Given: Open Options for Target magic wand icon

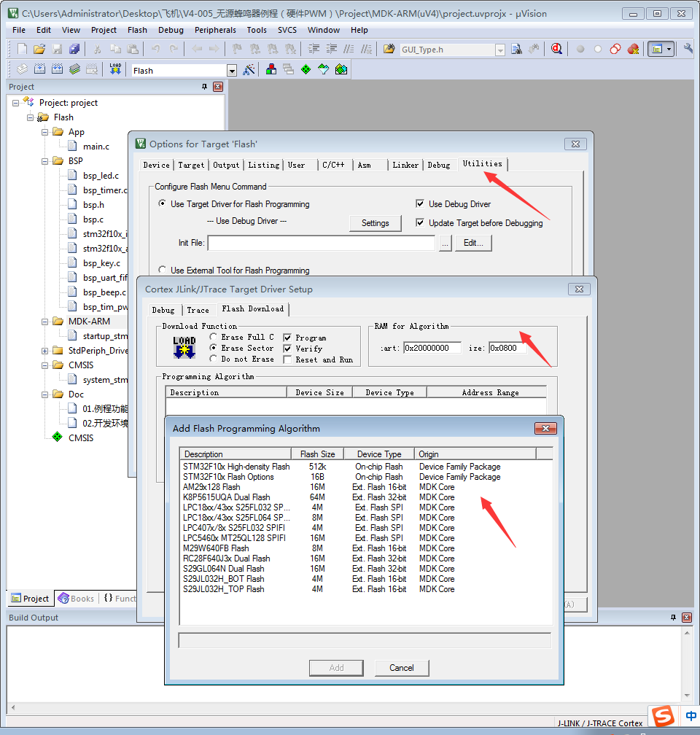Looking at the screenshot, I should point(249,70).
